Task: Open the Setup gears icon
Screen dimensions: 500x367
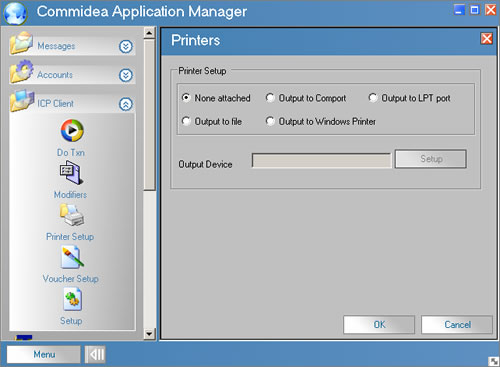Action: pyautogui.click(x=72, y=299)
